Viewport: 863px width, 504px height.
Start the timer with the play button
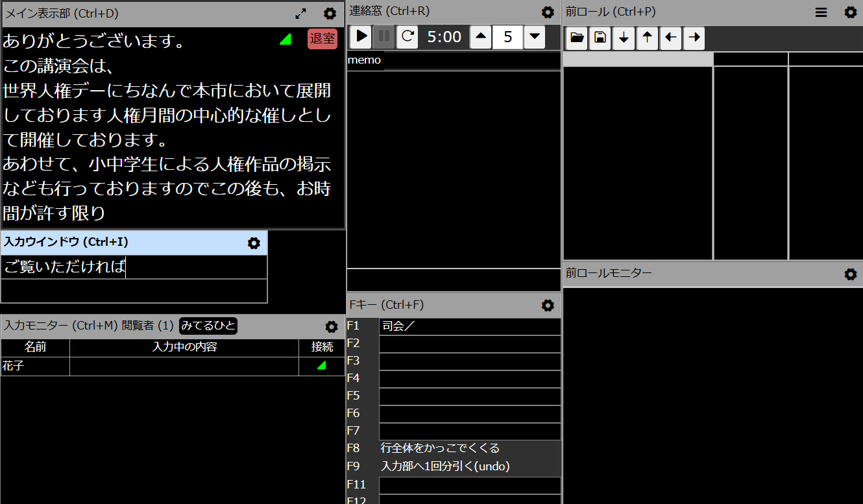tap(361, 37)
